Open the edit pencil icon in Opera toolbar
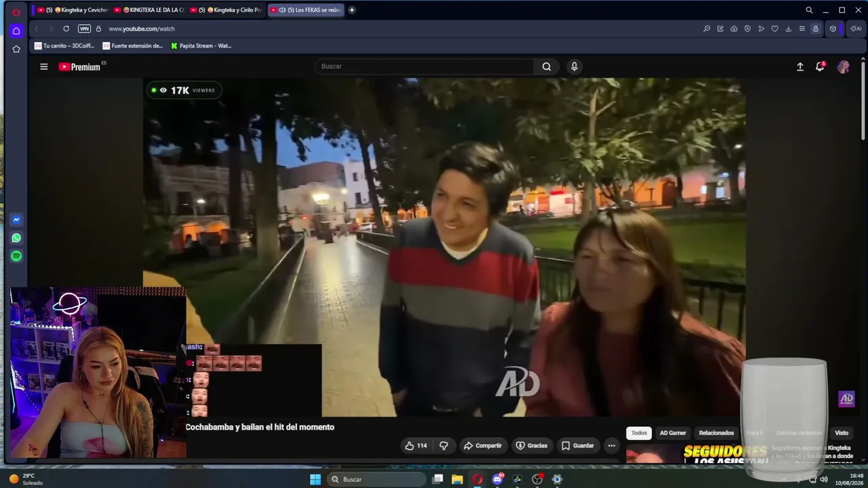 [x=720, y=28]
